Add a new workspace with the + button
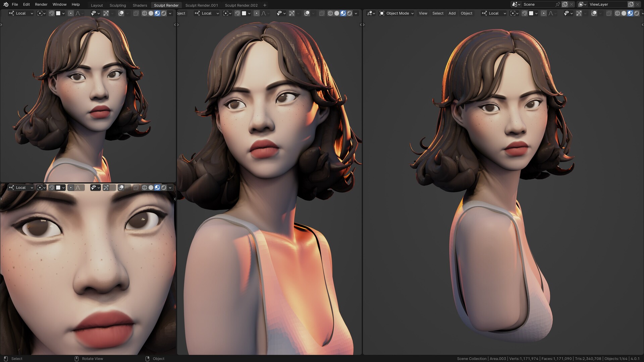This screenshot has width=644, height=362. (x=265, y=5)
